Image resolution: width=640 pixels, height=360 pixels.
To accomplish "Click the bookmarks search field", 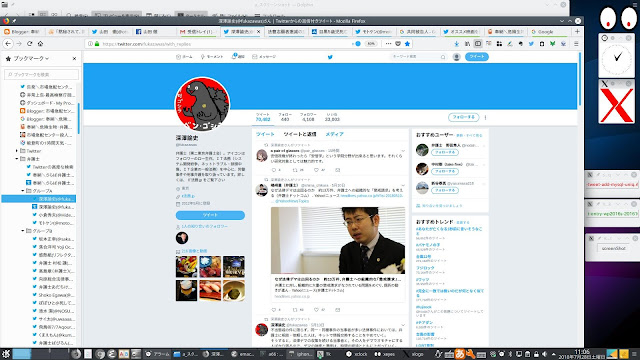I will pos(42,74).
